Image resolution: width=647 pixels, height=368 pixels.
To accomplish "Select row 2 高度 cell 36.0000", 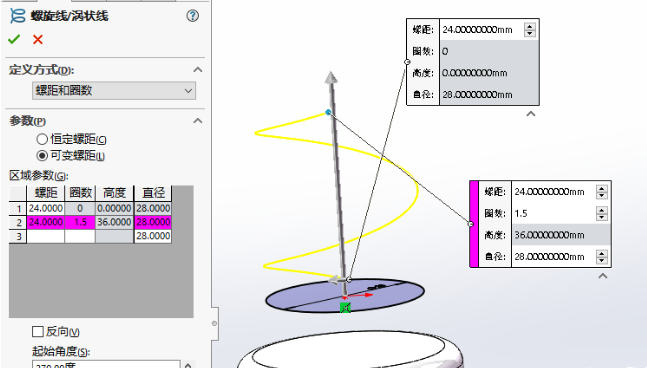I will click(114, 222).
